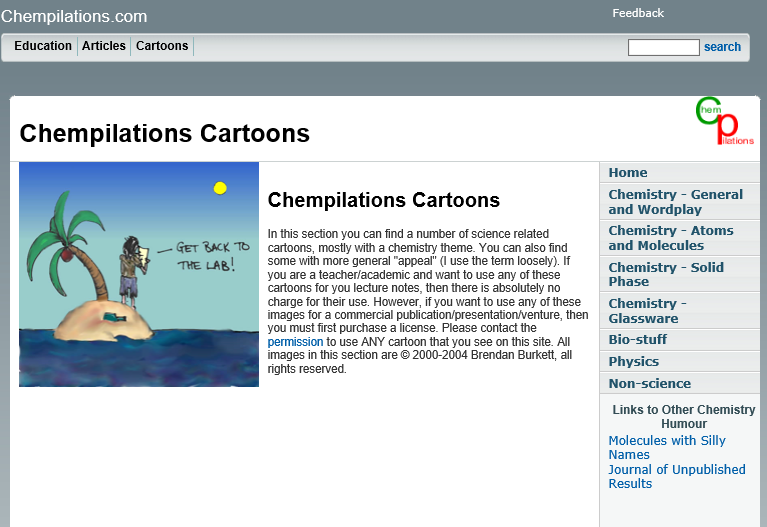
Task: Visit Journal of Unpublished Results link
Action: pyautogui.click(x=676, y=476)
